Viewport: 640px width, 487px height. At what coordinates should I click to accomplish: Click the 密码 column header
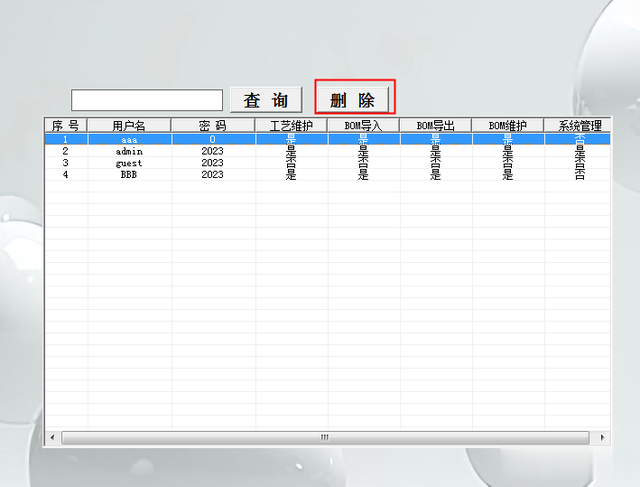tap(213, 125)
